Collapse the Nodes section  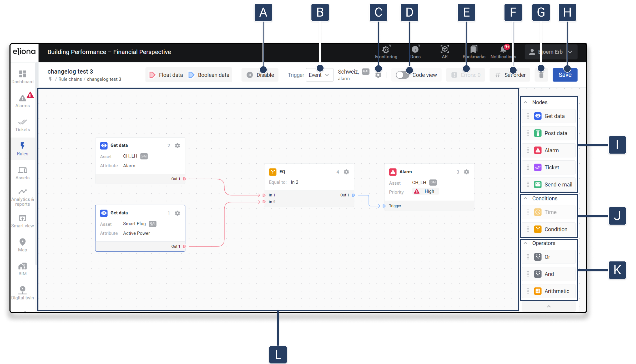pyautogui.click(x=526, y=102)
